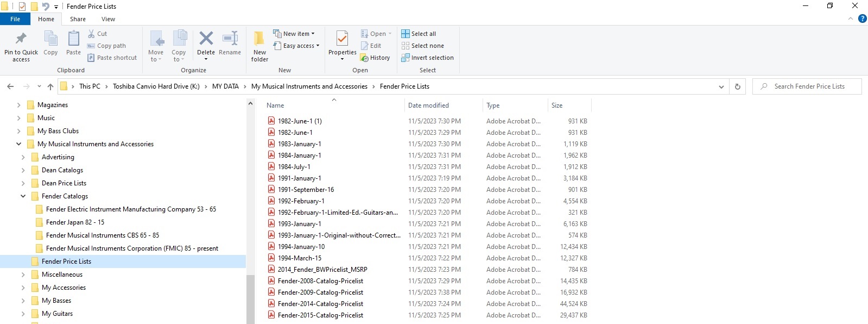Open the Copy to menu
This screenshot has width=868, height=324.
179,46
